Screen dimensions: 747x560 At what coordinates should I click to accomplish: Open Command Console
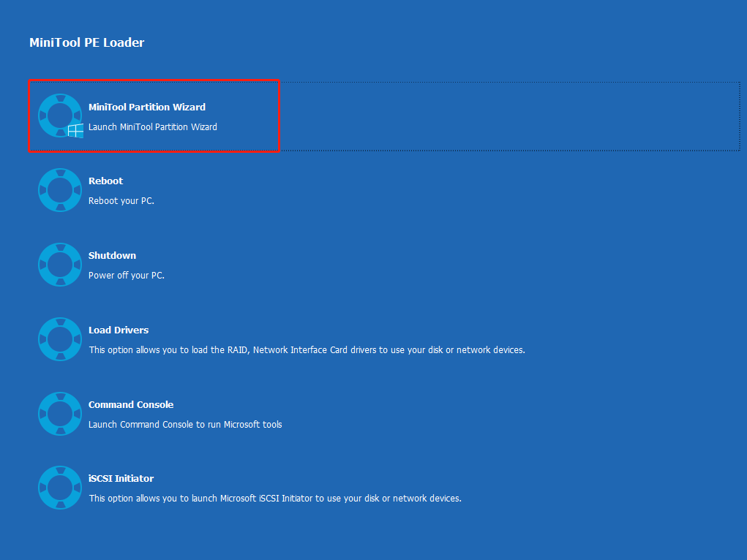click(131, 404)
